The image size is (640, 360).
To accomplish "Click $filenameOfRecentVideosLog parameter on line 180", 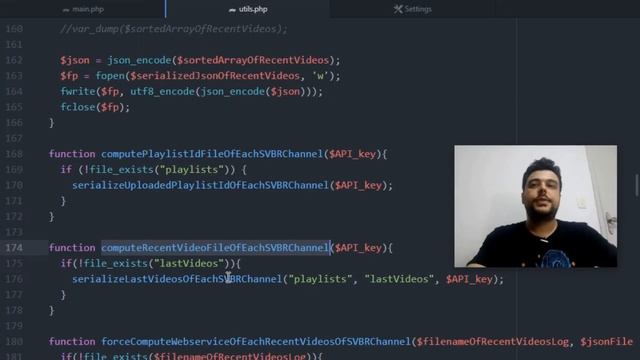I will click(492, 342).
